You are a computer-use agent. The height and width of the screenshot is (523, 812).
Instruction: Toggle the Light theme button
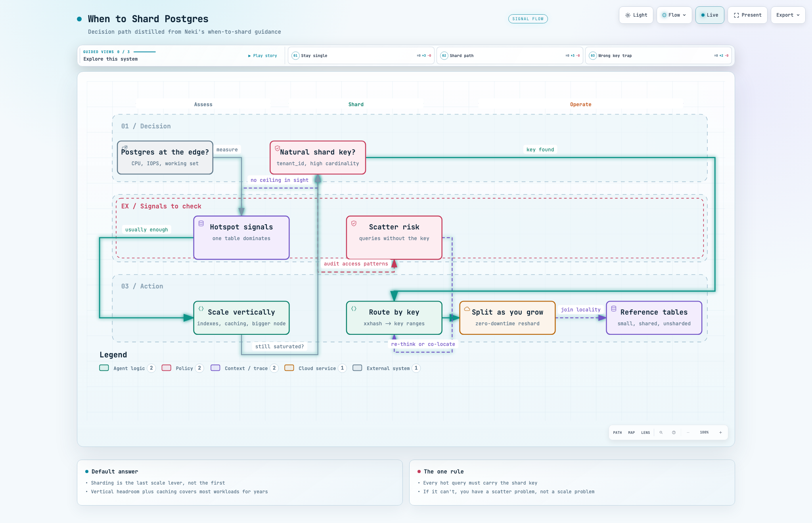pyautogui.click(x=636, y=15)
